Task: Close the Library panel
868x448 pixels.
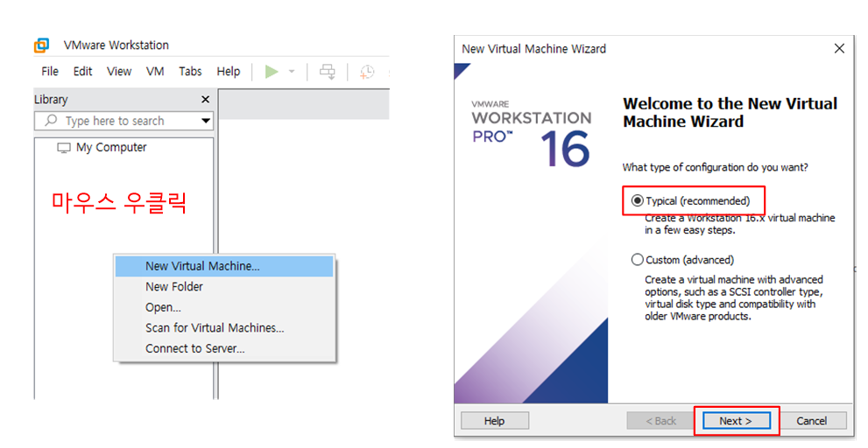Action: (x=205, y=100)
